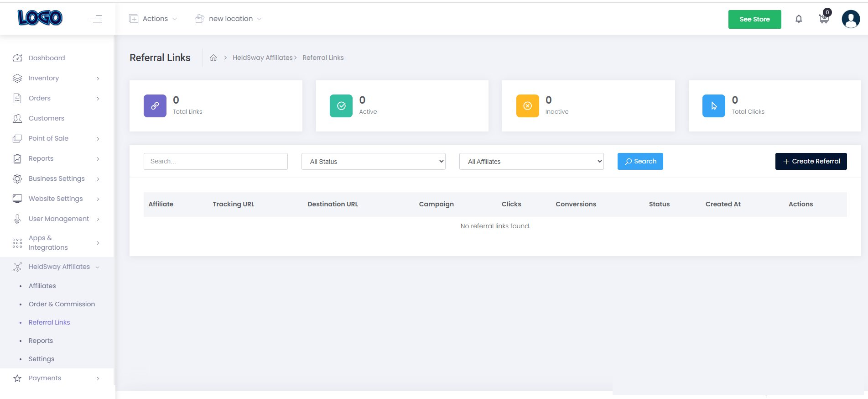
Task: Expand the Payments submenu chevron
Action: pos(98,378)
